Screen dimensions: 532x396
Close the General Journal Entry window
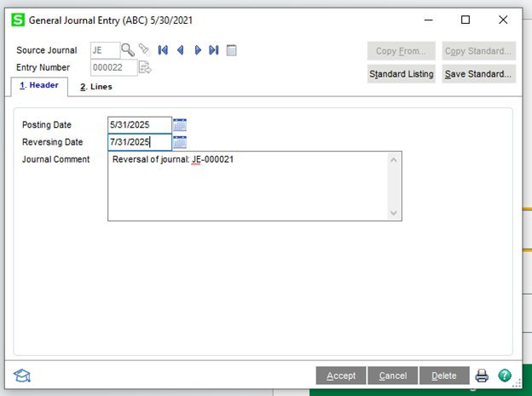[503, 20]
